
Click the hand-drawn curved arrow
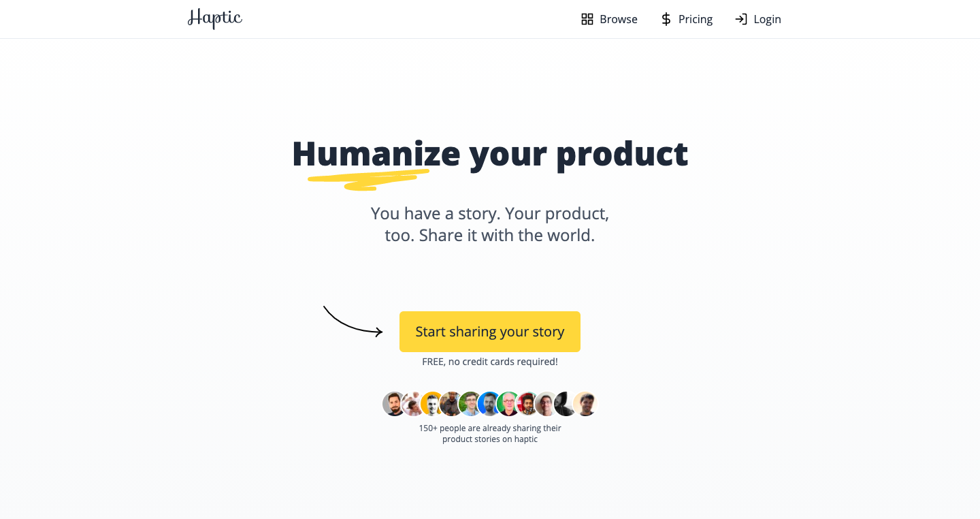tap(353, 322)
